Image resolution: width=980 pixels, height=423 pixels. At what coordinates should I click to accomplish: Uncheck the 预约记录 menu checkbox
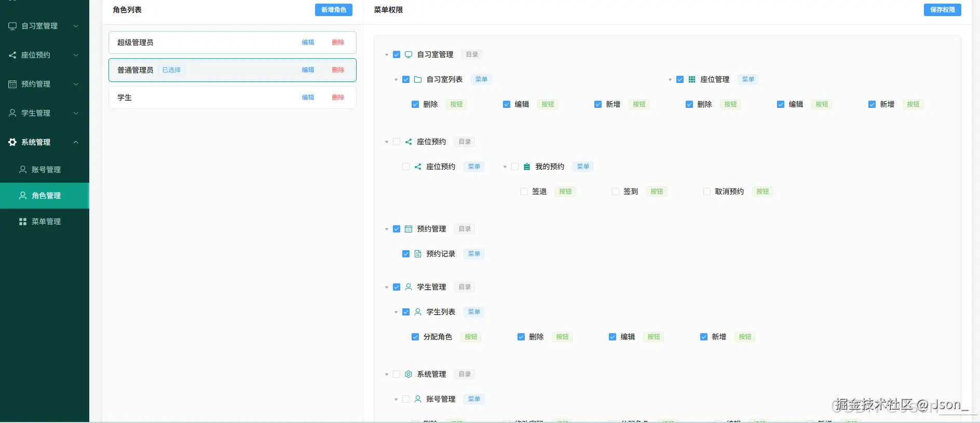click(406, 254)
